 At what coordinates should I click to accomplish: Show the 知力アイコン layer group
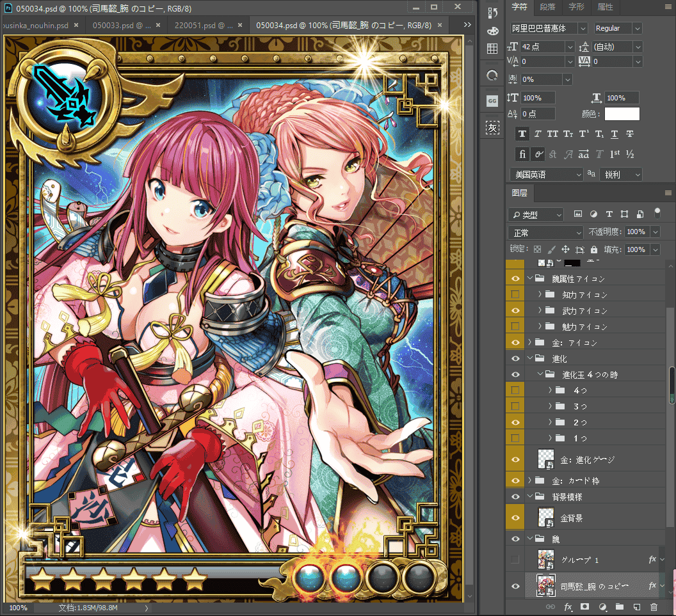(x=515, y=295)
